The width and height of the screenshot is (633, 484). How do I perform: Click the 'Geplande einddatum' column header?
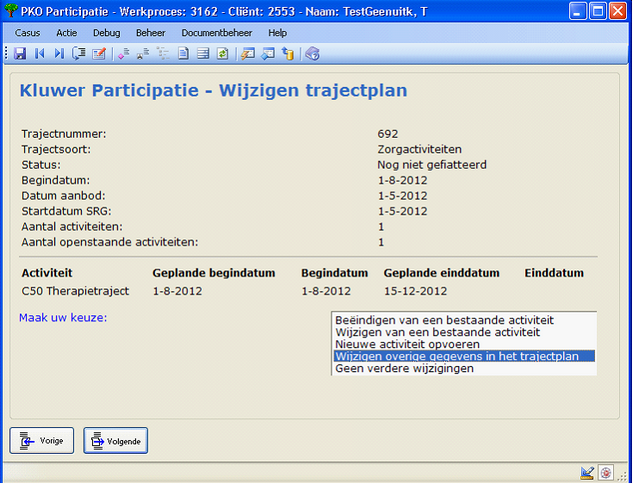[x=442, y=273]
